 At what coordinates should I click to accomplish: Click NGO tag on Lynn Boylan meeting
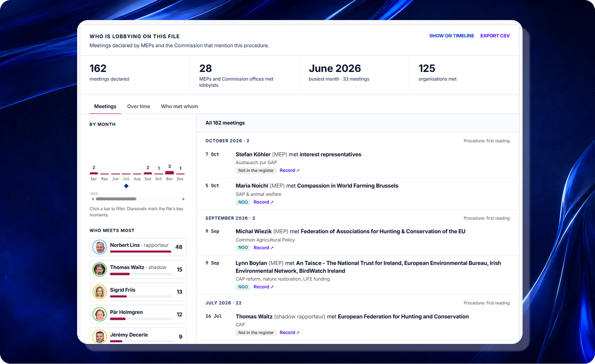tap(243, 287)
